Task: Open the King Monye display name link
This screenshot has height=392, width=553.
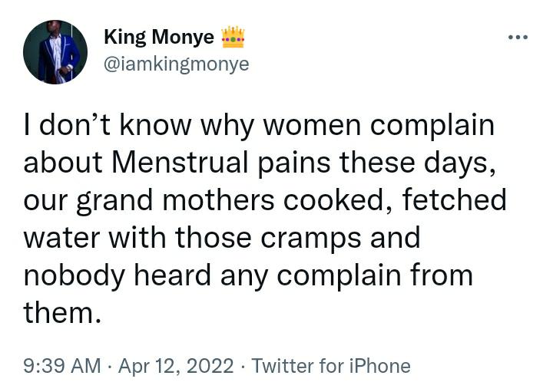Action: tap(159, 37)
